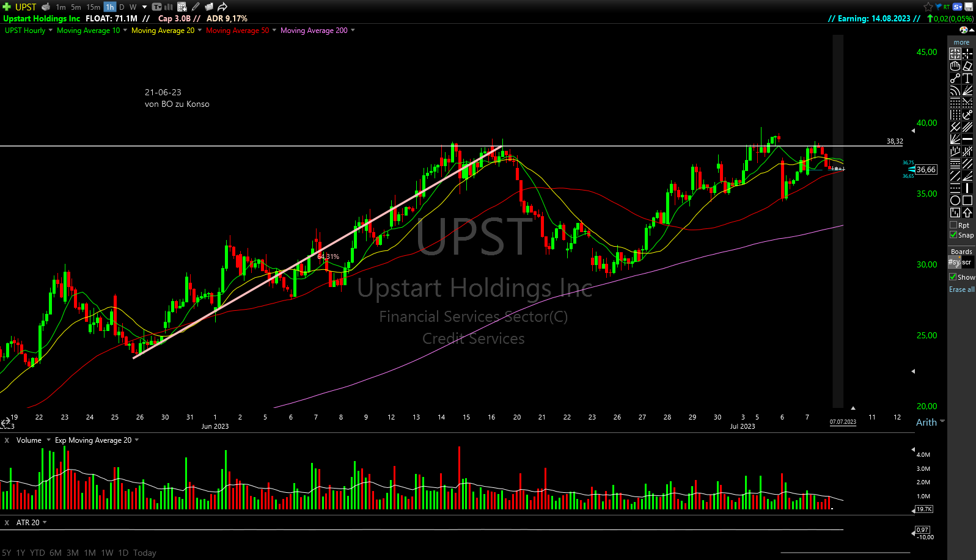Select the scr drawing board tab
This screenshot has height=560, width=976.
coord(967,263)
